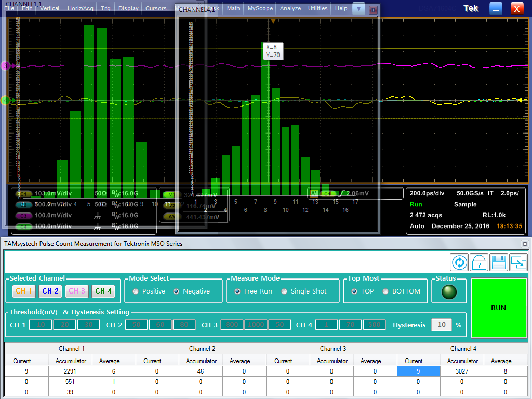Select the CH 4 channel toggle
The image size is (532, 399).
pyautogui.click(x=103, y=291)
